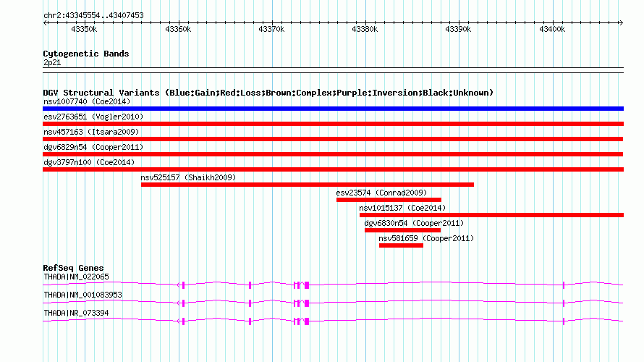644x362 pixels.
Task: Open the nsv1015137 (Coe2014) label
Action: click(x=402, y=208)
